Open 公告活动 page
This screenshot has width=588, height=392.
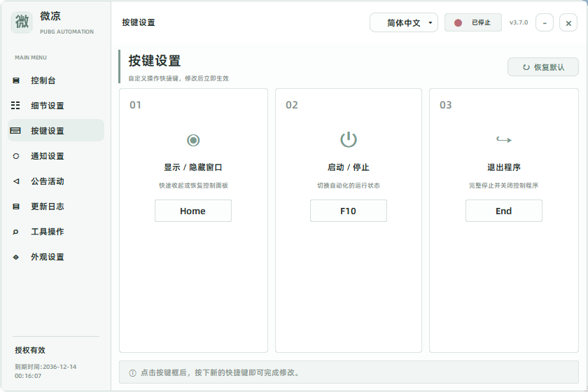56,181
